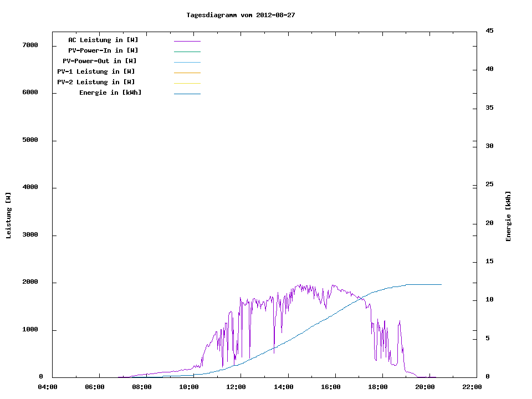This screenshot has height=399, width=532.
Task: Click the 22:00 time label on the x-axis
Action: (x=472, y=387)
